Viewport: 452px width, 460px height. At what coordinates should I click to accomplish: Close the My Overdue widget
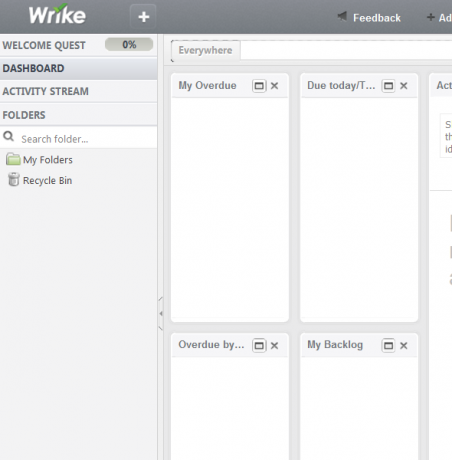274,86
